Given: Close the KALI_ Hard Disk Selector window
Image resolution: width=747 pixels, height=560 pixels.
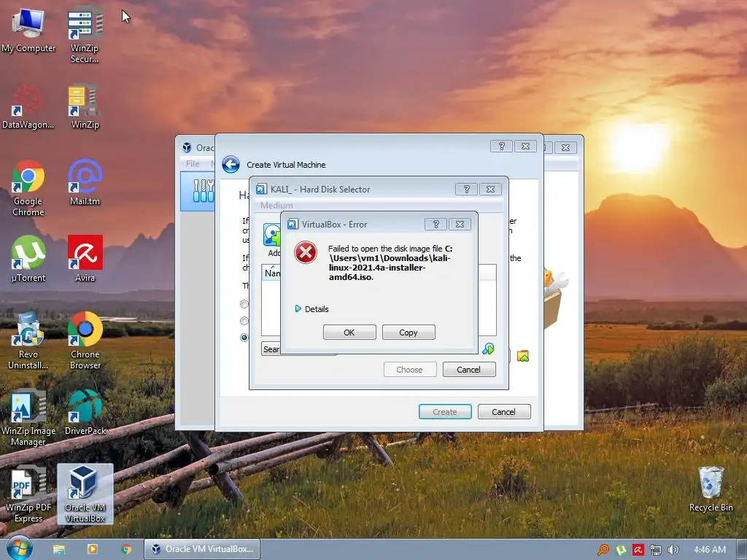Looking at the screenshot, I should pos(490,189).
